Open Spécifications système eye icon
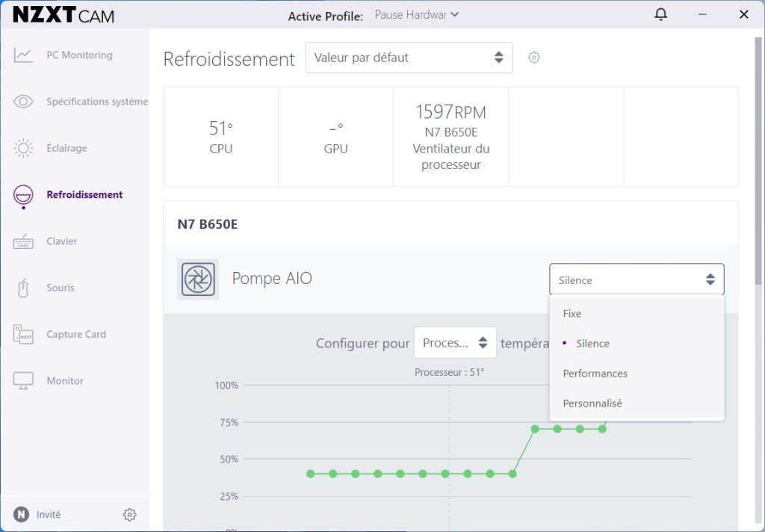 pos(23,102)
